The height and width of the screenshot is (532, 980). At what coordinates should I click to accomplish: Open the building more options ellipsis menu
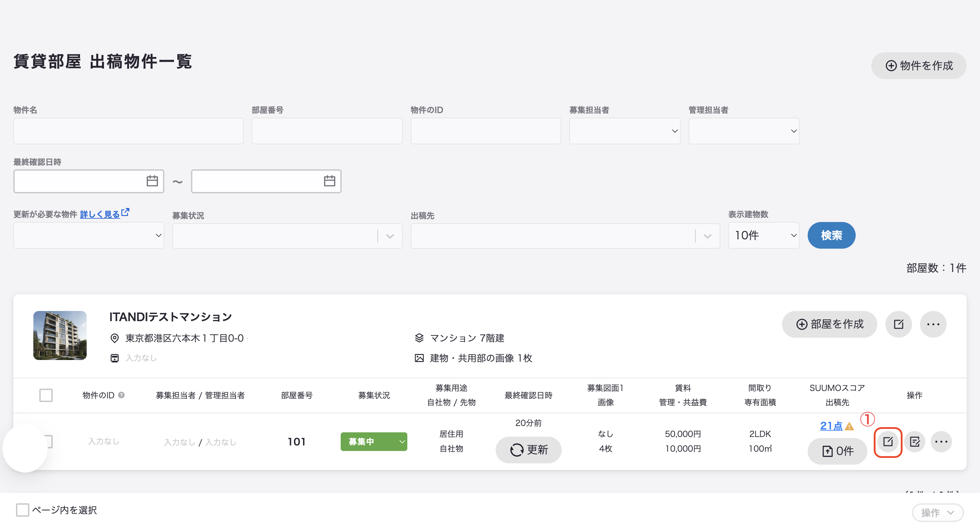(x=933, y=324)
